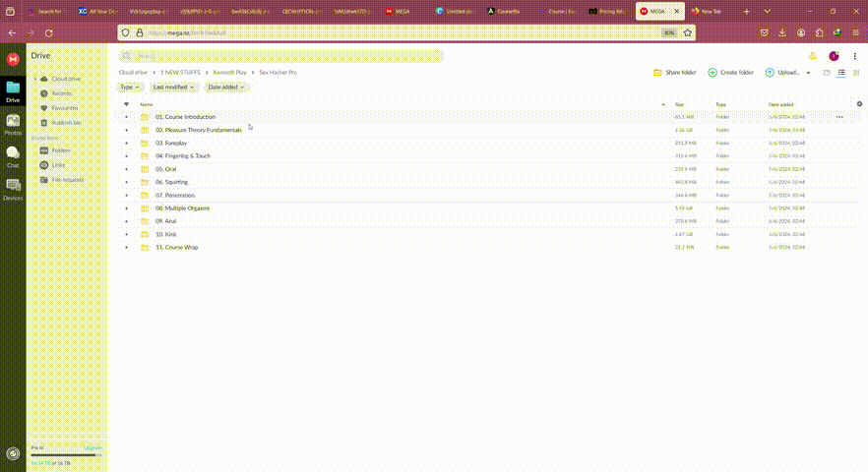Image resolution: width=868 pixels, height=472 pixels.
Task: Open the Photos section
Action: (13, 125)
